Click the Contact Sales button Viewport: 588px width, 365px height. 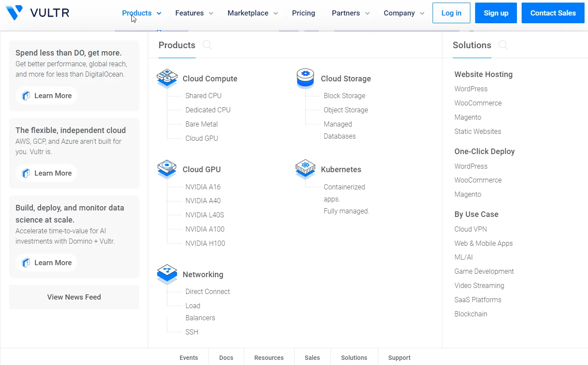(553, 13)
